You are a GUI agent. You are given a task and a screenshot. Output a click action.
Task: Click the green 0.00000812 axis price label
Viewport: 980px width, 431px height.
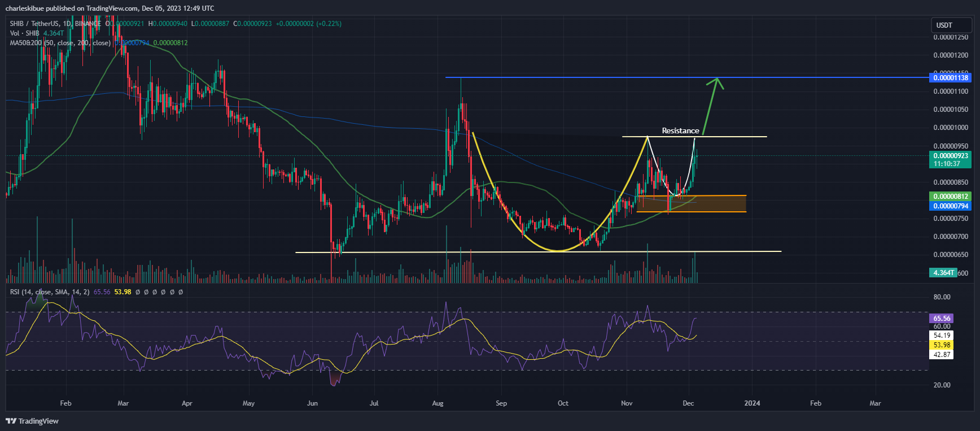pyautogui.click(x=950, y=197)
